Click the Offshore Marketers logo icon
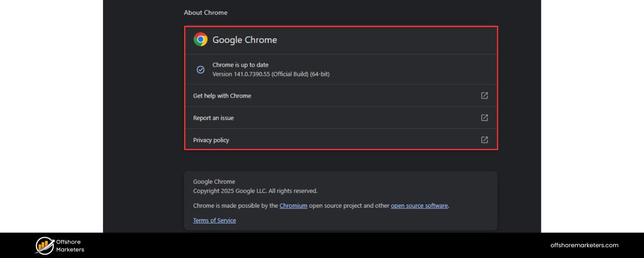The width and height of the screenshot is (644, 258). (44, 246)
